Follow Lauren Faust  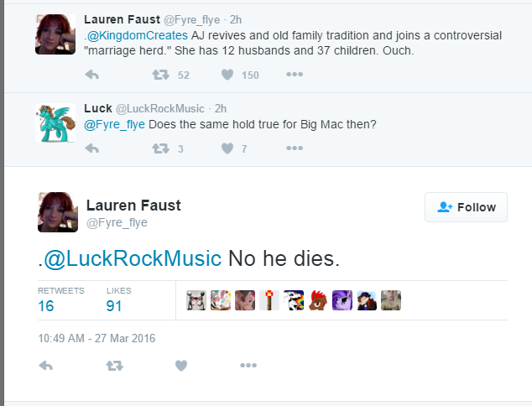pyautogui.click(x=467, y=207)
